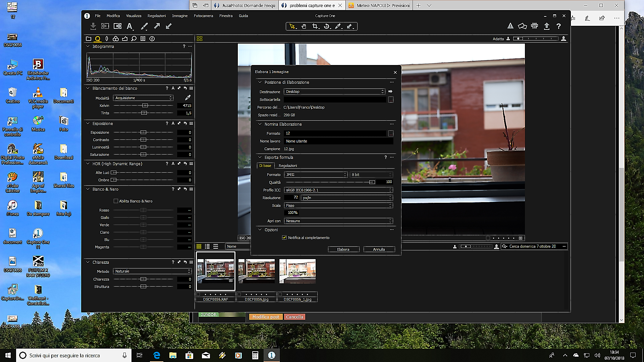Click the Annulla button
The image size is (644, 362).
(x=379, y=249)
